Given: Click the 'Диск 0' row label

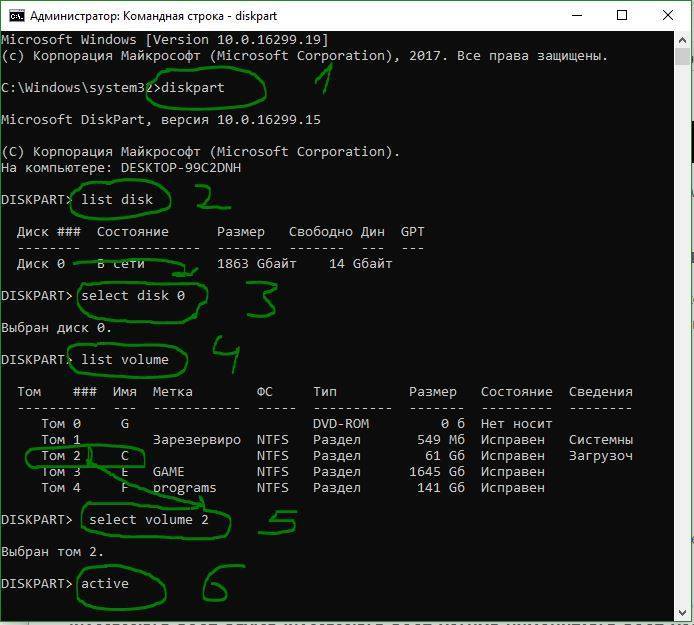Looking at the screenshot, I should [x=41, y=264].
